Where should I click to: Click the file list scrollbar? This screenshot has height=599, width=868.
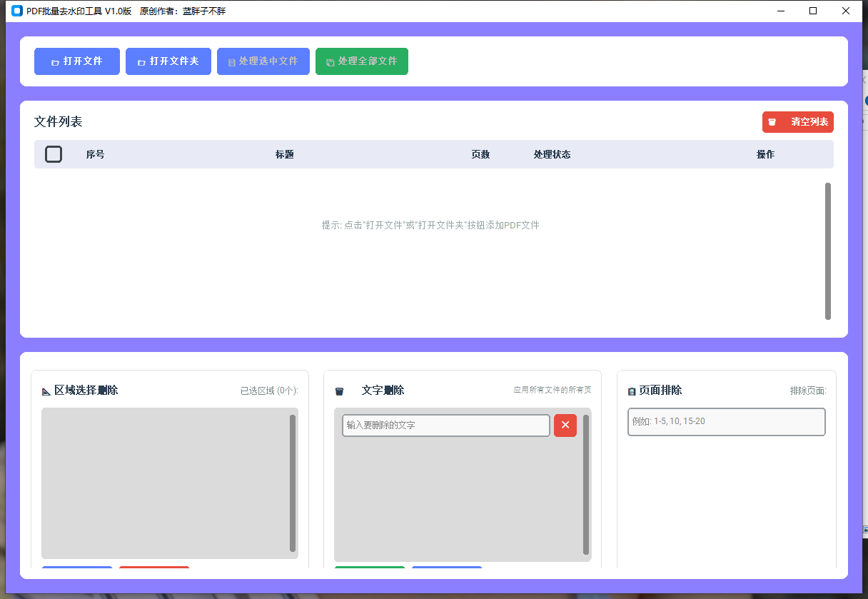pyautogui.click(x=829, y=250)
